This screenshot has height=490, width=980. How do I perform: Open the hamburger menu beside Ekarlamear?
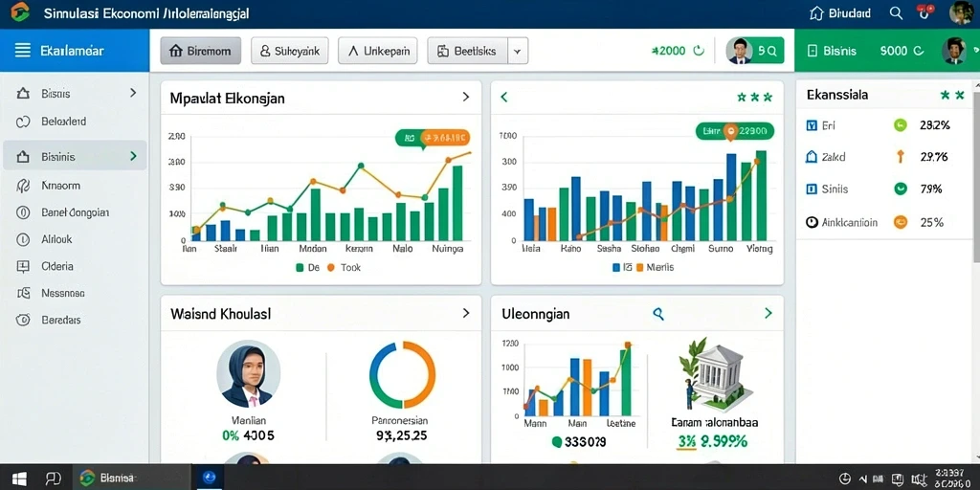(x=23, y=51)
